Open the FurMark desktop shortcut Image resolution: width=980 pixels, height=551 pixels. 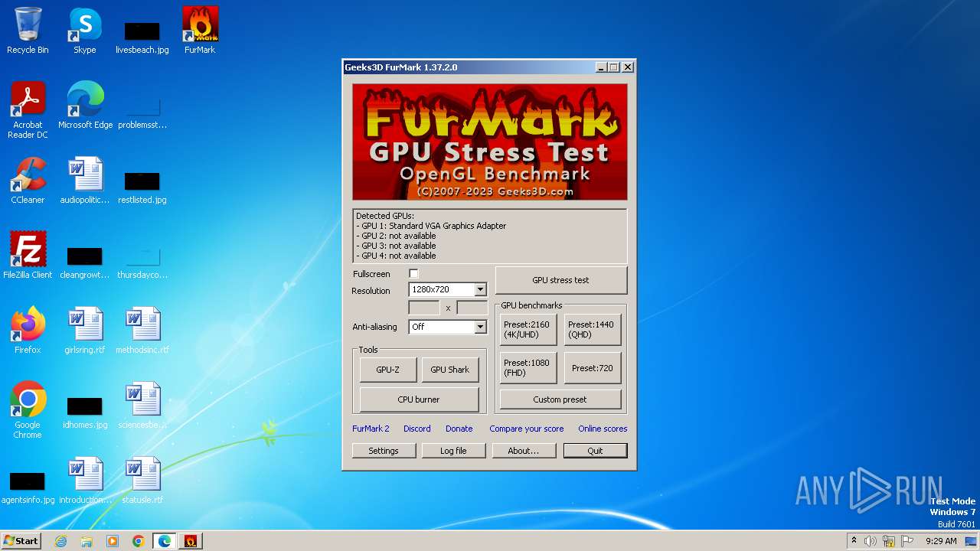click(200, 31)
